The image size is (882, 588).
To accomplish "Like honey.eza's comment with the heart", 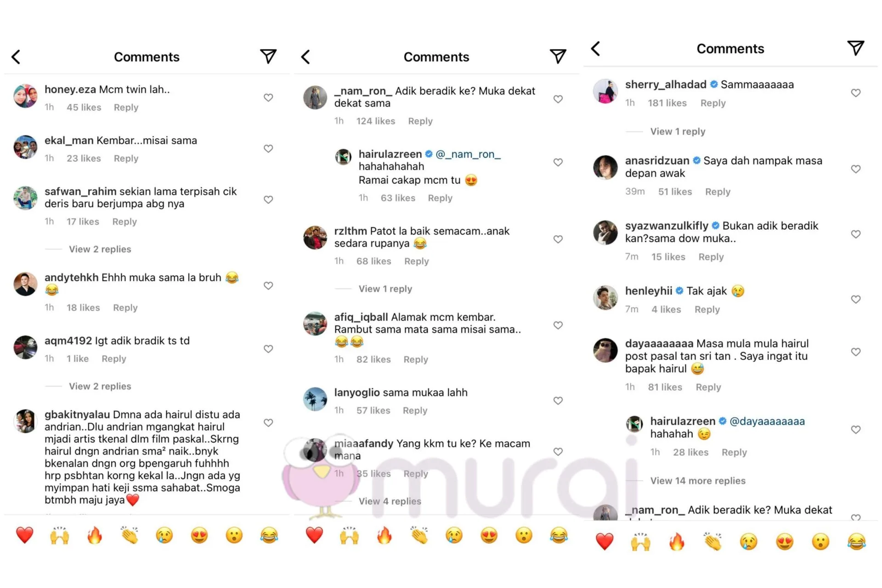I will pyautogui.click(x=268, y=97).
